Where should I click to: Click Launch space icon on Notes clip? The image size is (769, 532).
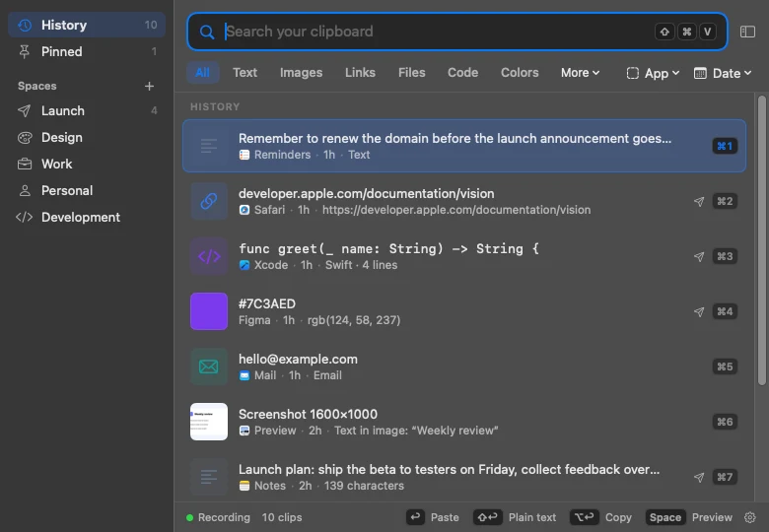point(699,478)
